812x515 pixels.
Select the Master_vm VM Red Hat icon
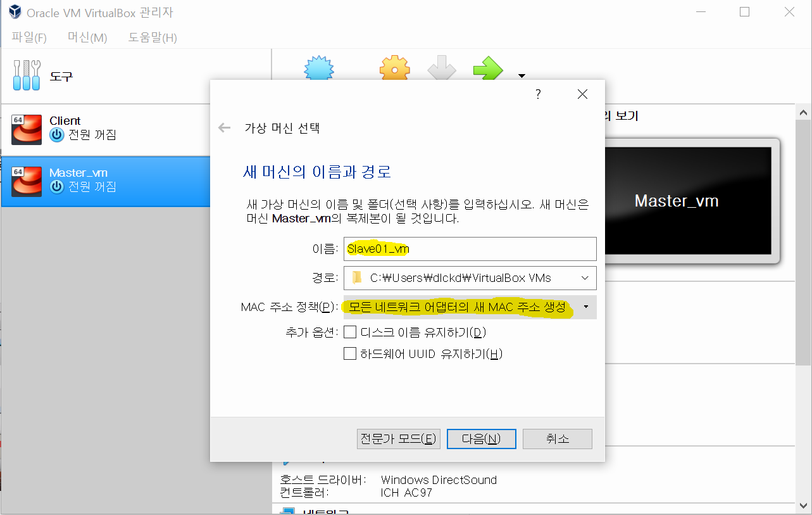pos(27,181)
